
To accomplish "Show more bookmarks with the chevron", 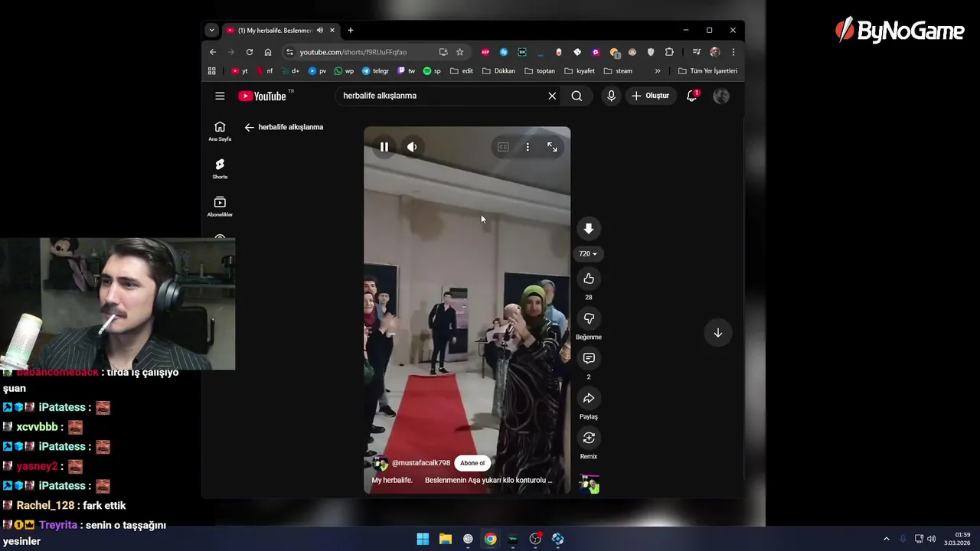I will tap(658, 71).
